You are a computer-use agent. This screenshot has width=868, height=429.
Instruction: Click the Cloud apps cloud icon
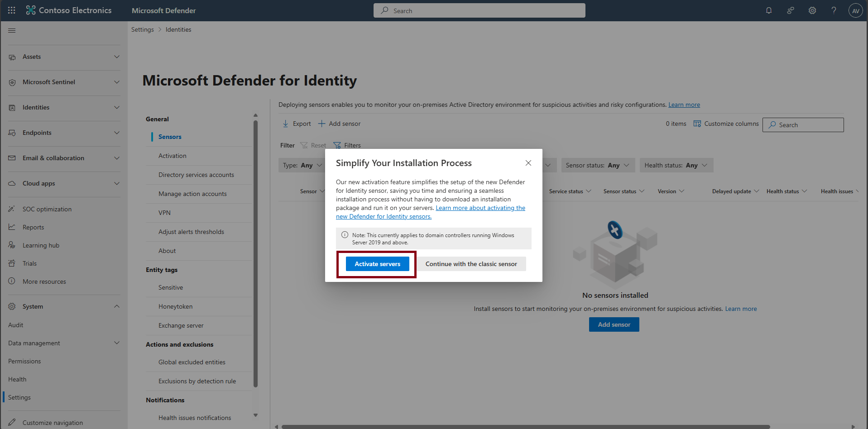[12, 183]
